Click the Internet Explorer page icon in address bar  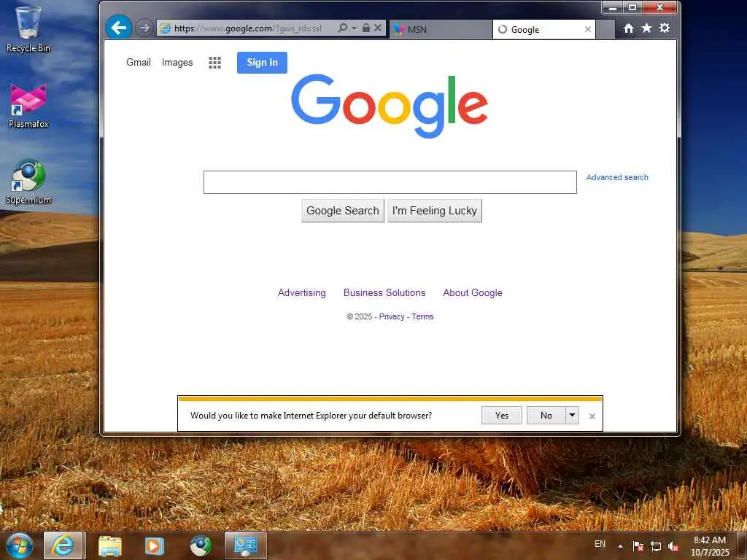click(166, 28)
